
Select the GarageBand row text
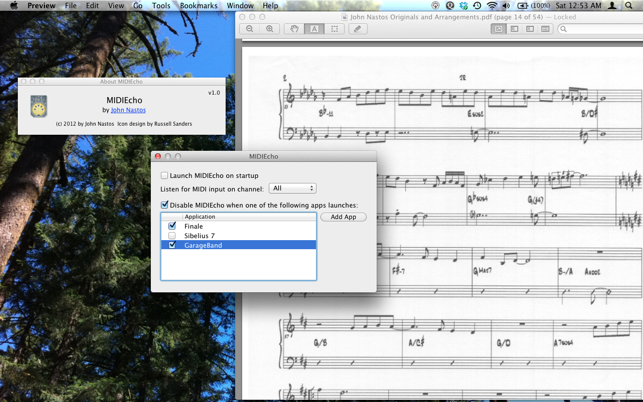coord(203,245)
